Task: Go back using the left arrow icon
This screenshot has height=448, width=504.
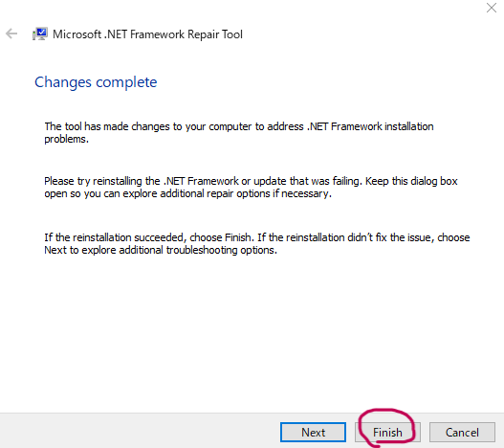Action: pyautogui.click(x=11, y=34)
